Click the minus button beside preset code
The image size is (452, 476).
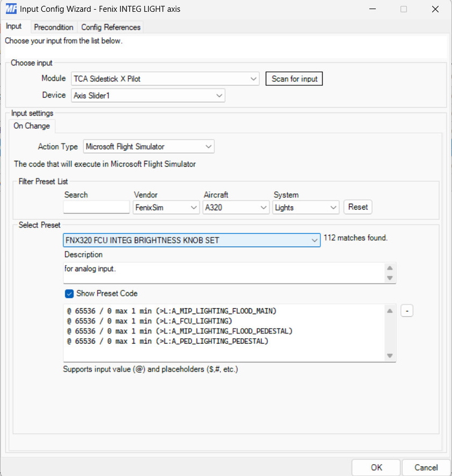(x=406, y=311)
